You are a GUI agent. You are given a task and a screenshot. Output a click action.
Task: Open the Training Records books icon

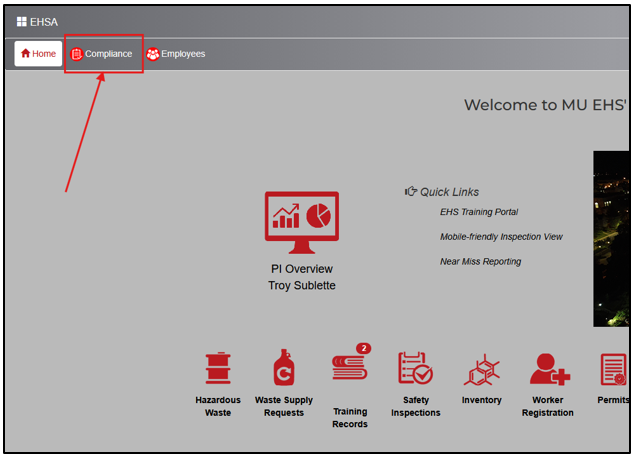coord(349,368)
